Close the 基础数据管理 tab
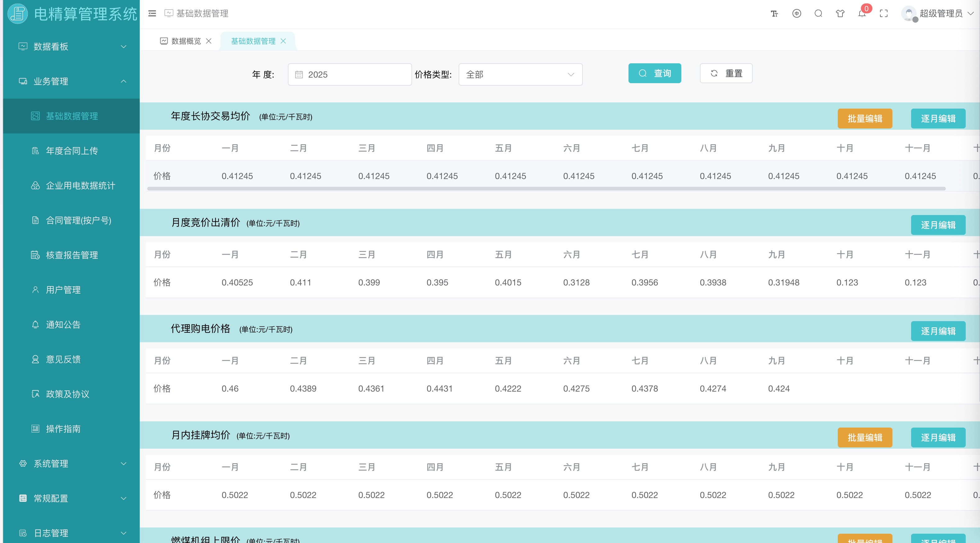The height and width of the screenshot is (543, 980). click(283, 41)
